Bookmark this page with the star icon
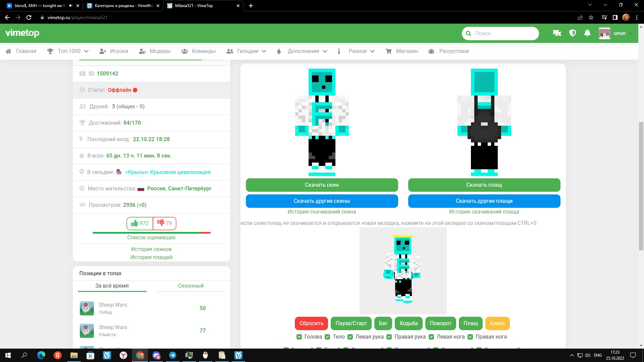This screenshot has height=362, width=644. (x=591, y=17)
